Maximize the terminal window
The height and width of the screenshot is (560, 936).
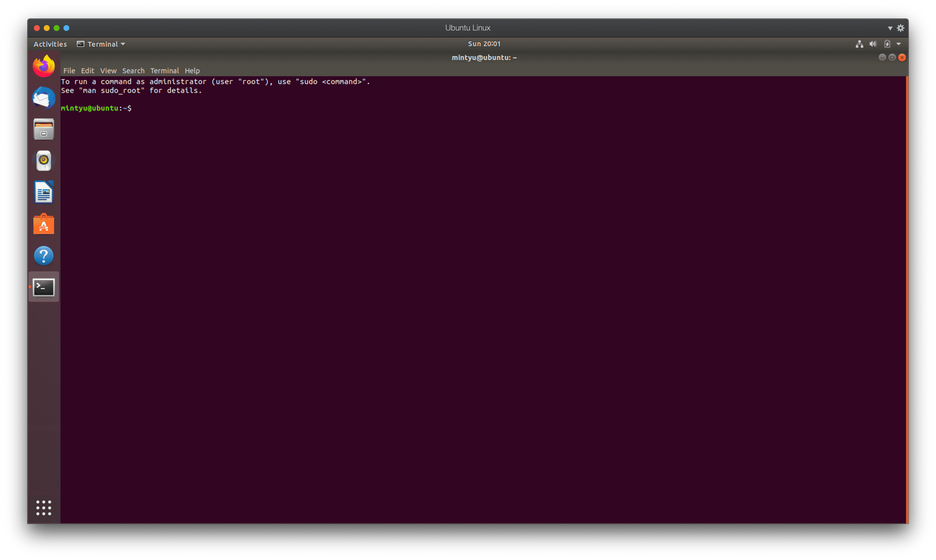point(892,57)
